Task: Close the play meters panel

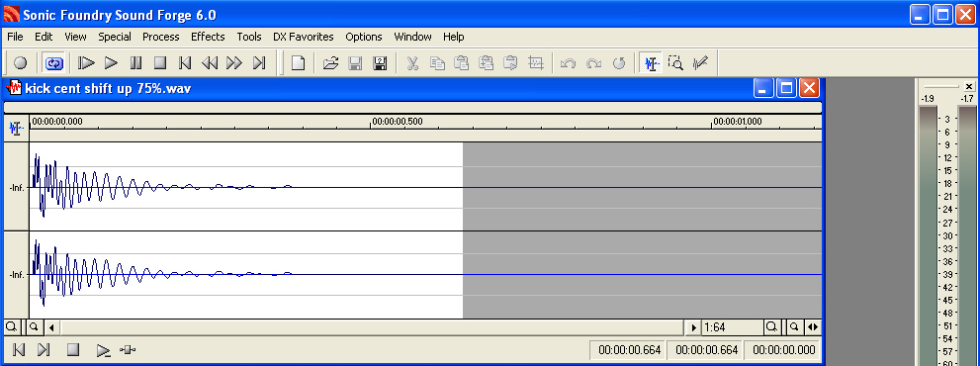Action: 969,86
